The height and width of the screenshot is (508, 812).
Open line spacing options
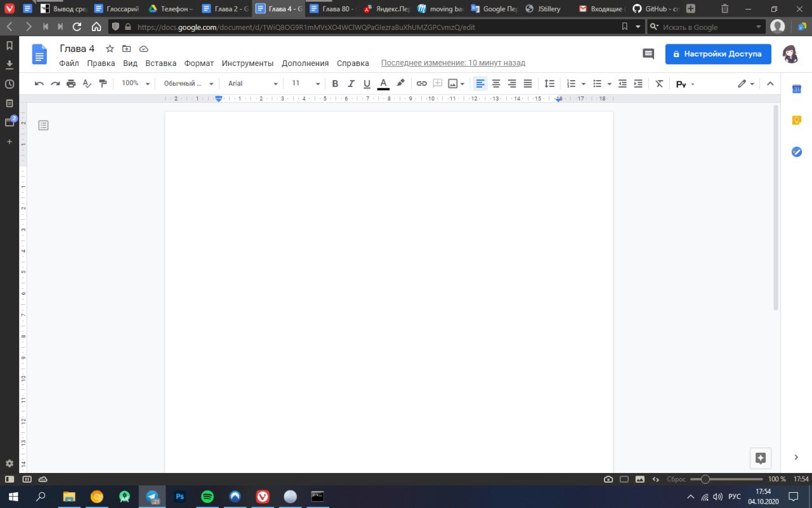tap(549, 83)
